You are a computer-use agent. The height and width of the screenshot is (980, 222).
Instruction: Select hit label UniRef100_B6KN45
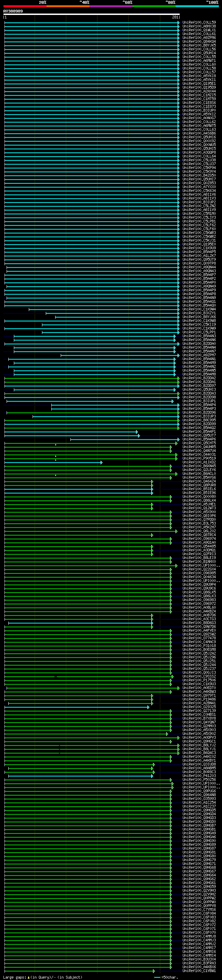point(199,467)
